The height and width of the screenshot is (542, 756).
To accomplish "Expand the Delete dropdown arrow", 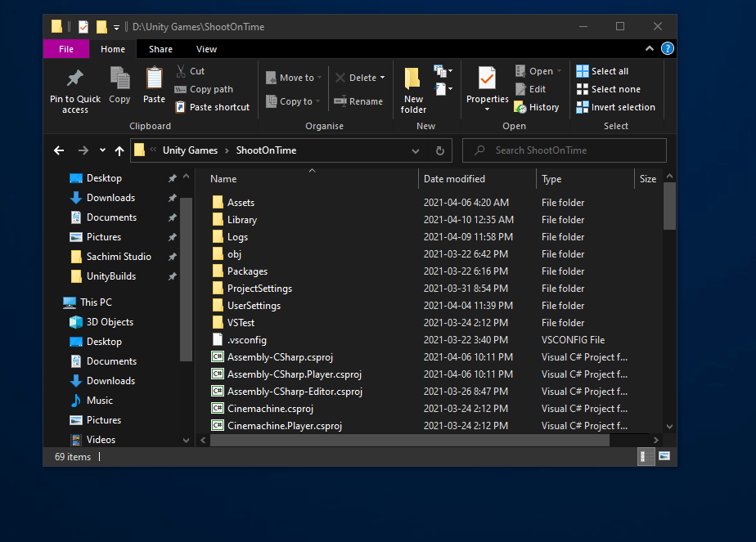I will [x=382, y=78].
